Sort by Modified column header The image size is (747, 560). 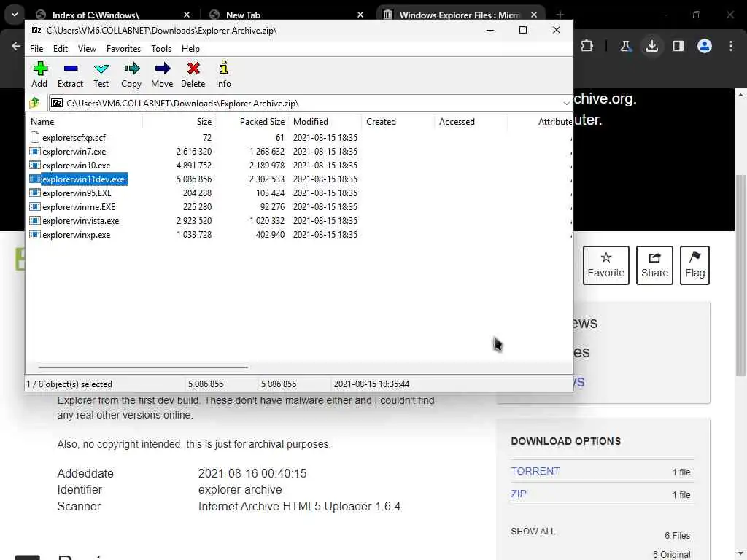pyautogui.click(x=325, y=122)
